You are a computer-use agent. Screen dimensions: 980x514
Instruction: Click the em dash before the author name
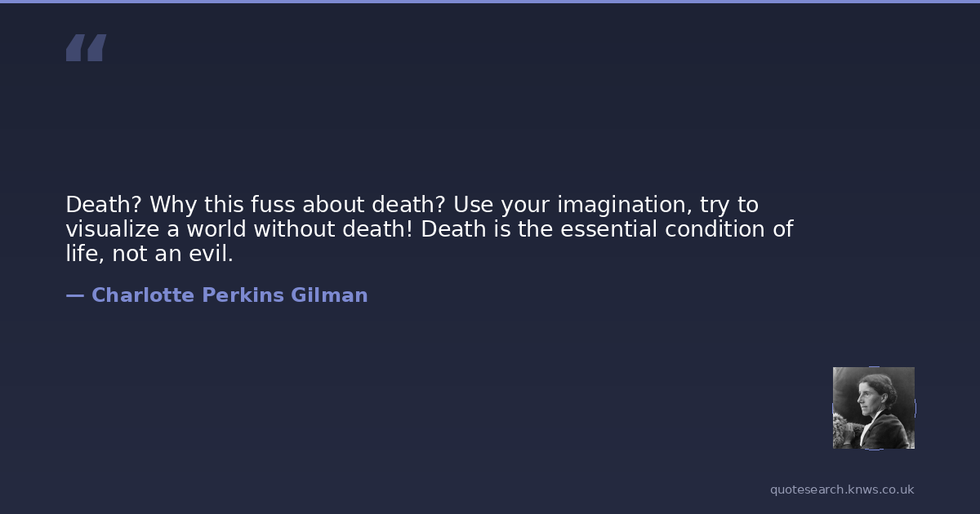(74, 295)
